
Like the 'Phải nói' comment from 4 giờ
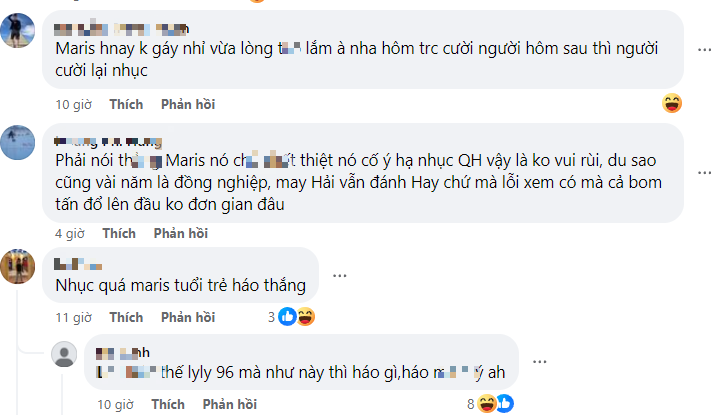(x=119, y=233)
